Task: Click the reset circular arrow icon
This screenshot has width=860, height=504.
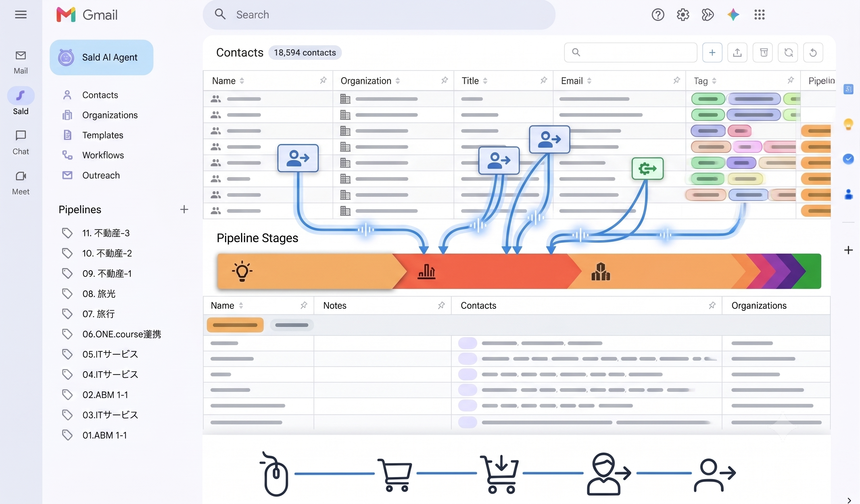Action: [x=813, y=52]
